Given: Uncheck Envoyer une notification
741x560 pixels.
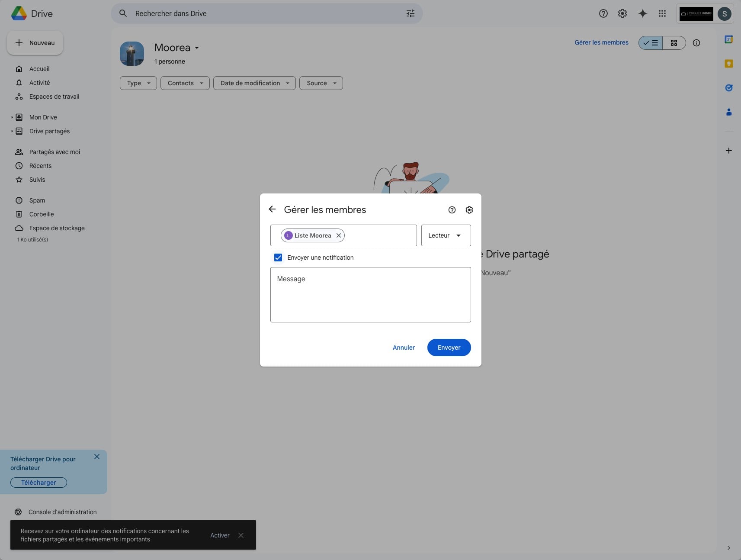Looking at the screenshot, I should 278,257.
